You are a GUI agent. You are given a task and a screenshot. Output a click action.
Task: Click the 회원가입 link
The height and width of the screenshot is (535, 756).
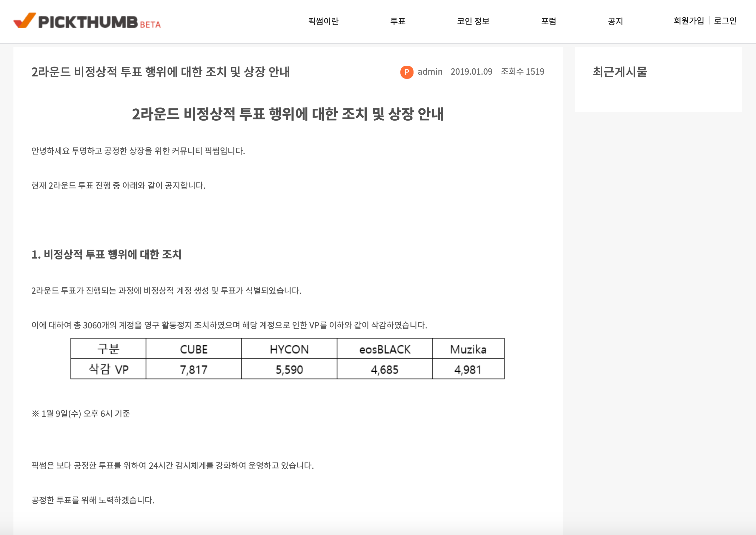[689, 21]
